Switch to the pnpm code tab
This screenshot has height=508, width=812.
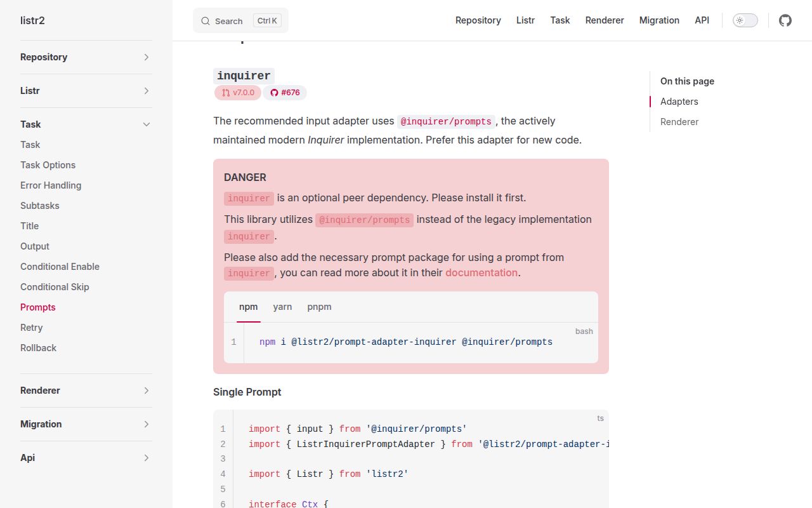tap(319, 307)
